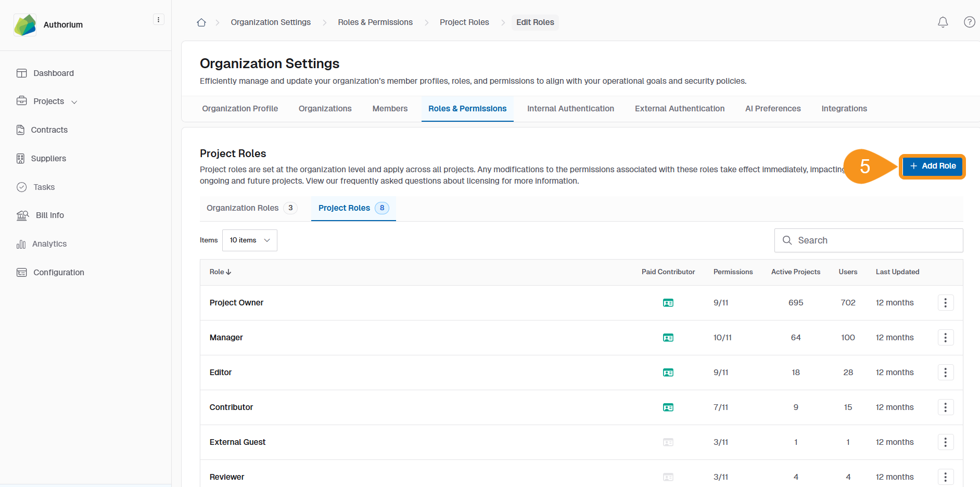Switch to the Internal Authentication tab
Viewport: 980px width, 487px height.
tap(570, 108)
